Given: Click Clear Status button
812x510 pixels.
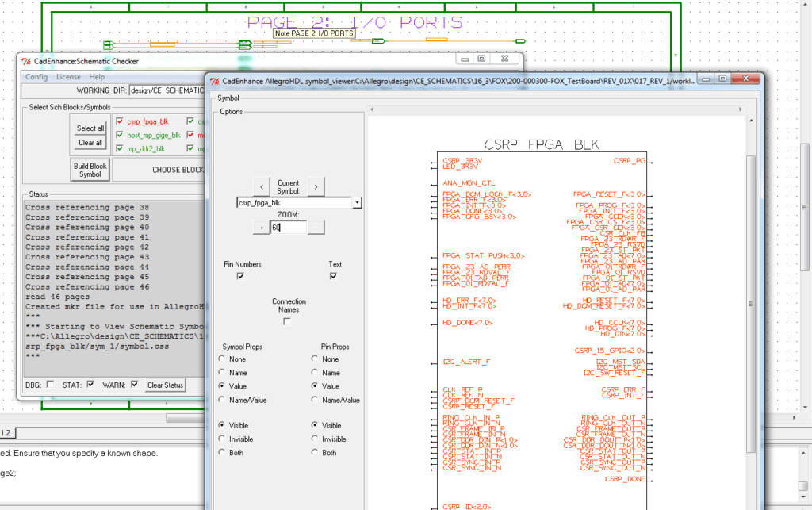Looking at the screenshot, I should pos(165,385).
